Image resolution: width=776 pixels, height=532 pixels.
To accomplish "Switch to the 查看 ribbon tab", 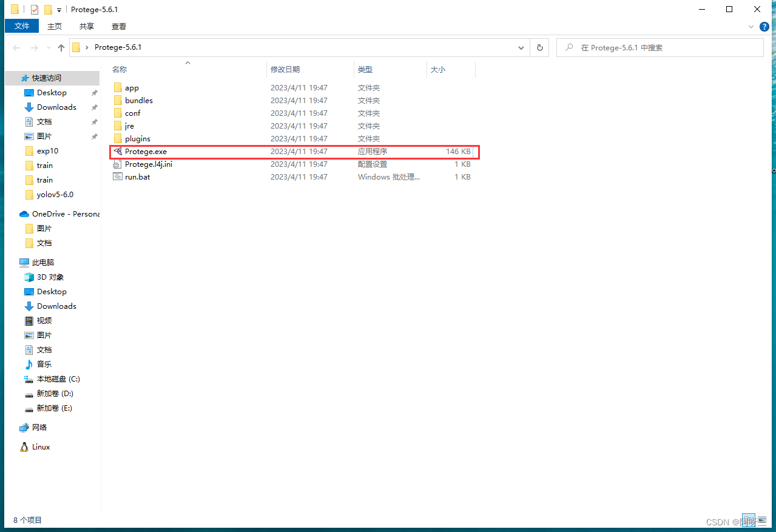I will 119,26.
